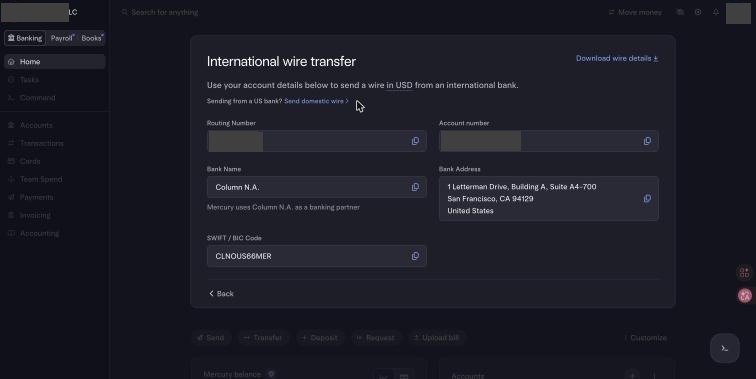The height and width of the screenshot is (379, 756).
Task: Copy the Routing Number value
Action: click(x=415, y=141)
